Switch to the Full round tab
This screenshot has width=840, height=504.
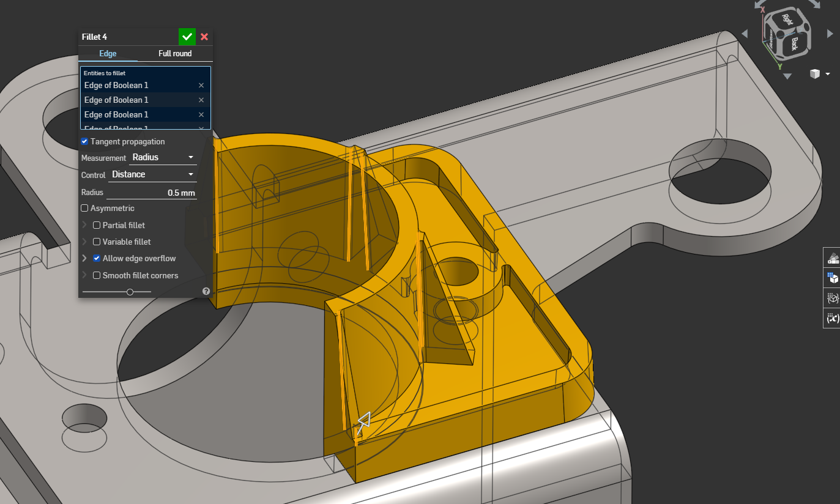[175, 53]
